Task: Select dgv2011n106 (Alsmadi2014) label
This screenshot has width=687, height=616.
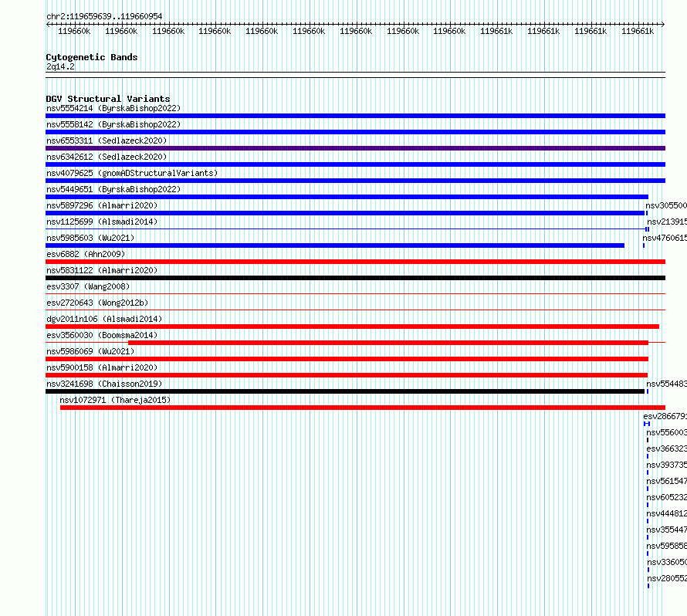Action: pyautogui.click(x=104, y=319)
